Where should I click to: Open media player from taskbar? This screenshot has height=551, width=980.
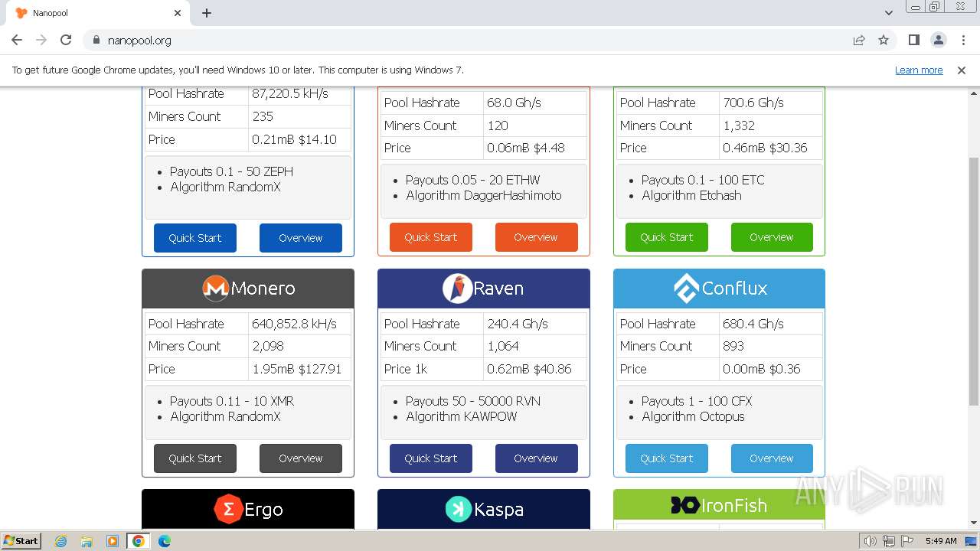(x=112, y=541)
